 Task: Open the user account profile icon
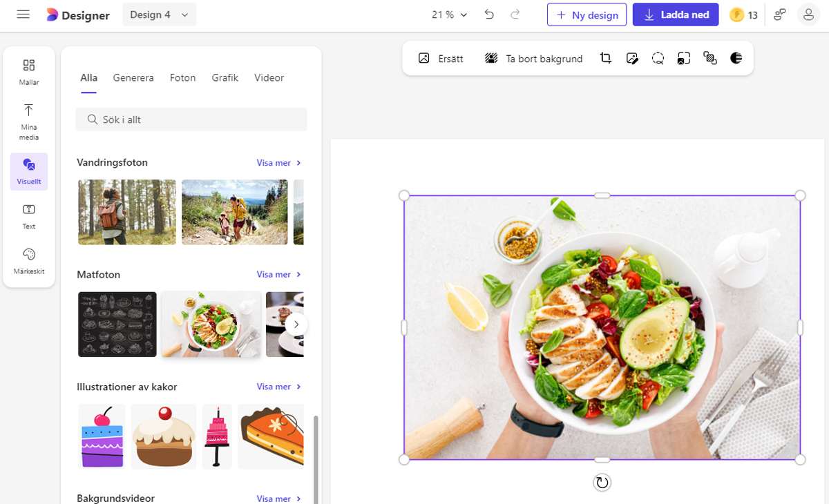[x=808, y=14]
